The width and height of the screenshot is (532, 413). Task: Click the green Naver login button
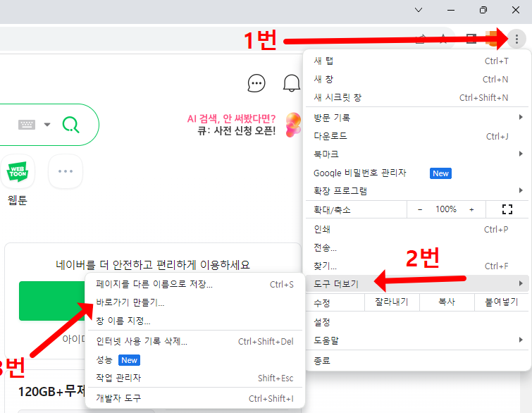52,301
